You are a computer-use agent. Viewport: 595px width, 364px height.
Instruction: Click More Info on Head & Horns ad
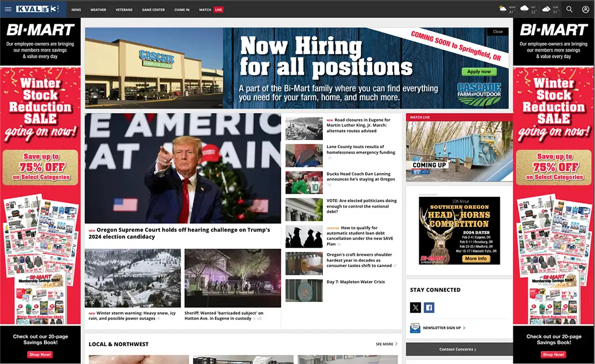pos(476,259)
